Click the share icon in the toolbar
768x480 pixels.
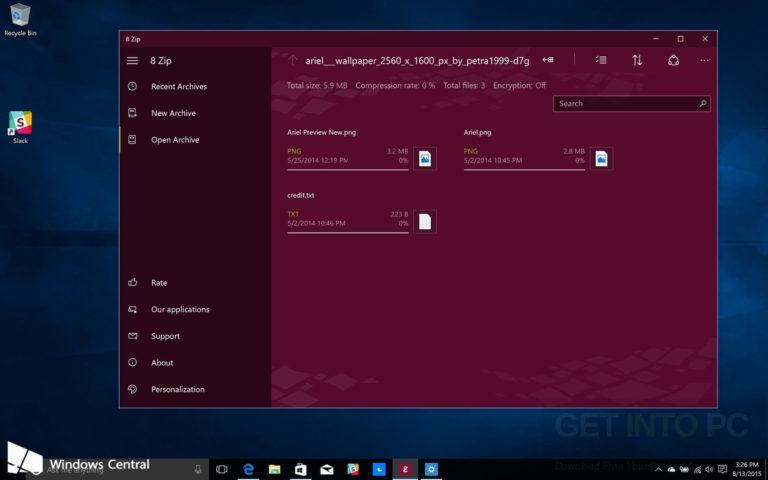click(x=673, y=60)
